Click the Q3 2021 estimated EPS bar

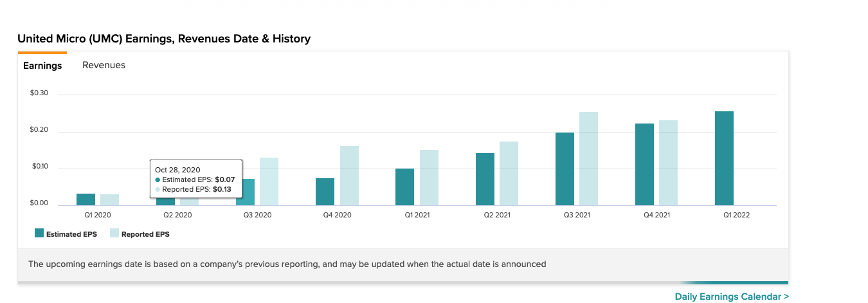pyautogui.click(x=565, y=169)
